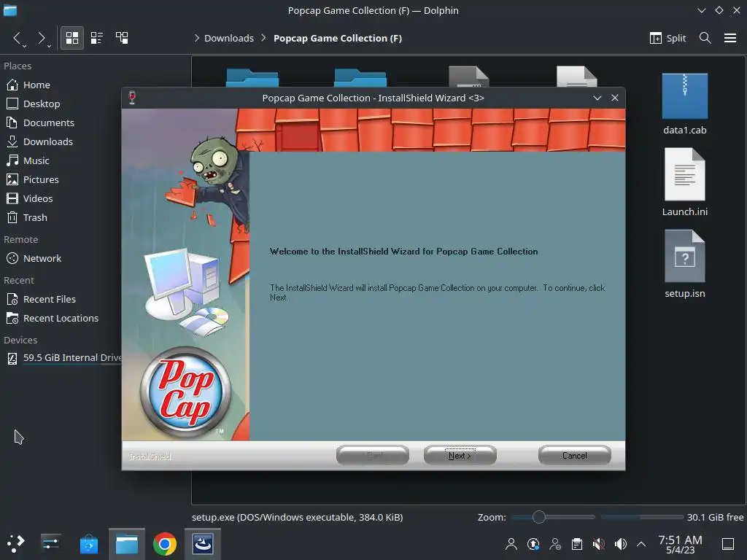This screenshot has width=747, height=560.
Task: Click Cancel in InstallShield Wizard
Action: pyautogui.click(x=575, y=456)
